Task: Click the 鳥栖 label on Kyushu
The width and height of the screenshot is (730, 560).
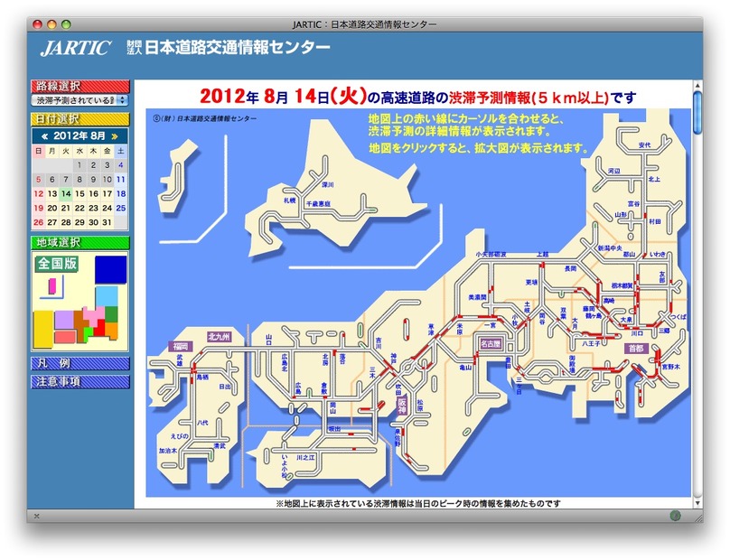Action: click(202, 377)
